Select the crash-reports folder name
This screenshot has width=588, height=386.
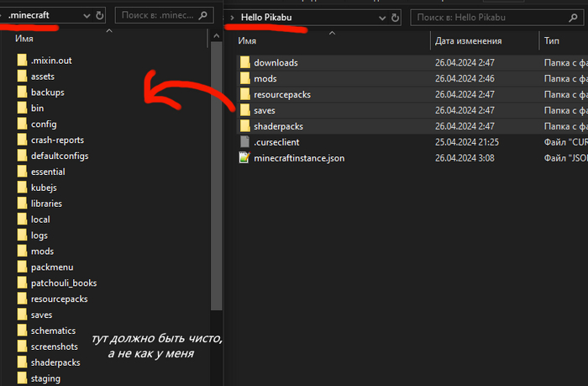(x=57, y=140)
